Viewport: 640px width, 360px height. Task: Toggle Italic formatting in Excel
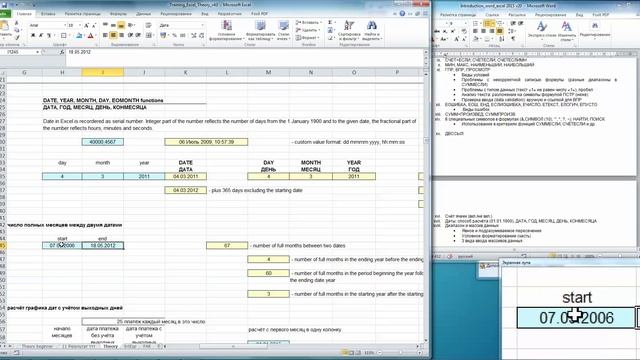pos(41,36)
